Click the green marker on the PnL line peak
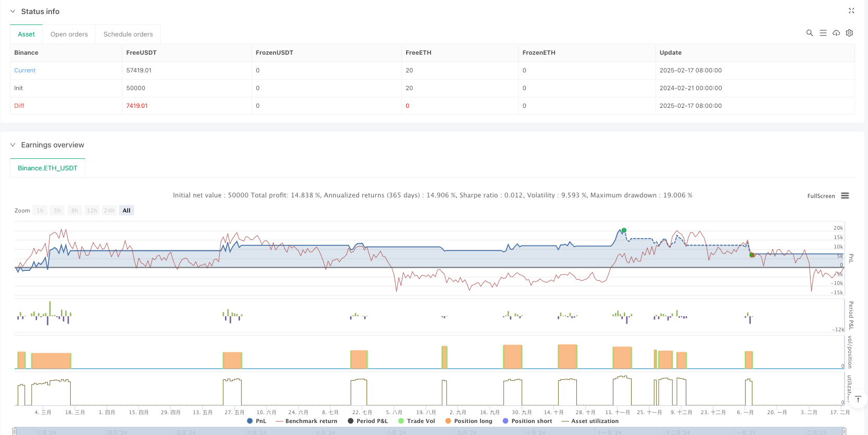 (x=624, y=230)
